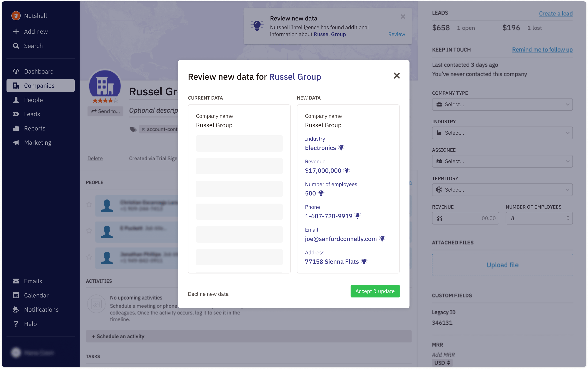Viewport: 588px width, 369px height.
Task: Set the company star rating
Action: click(105, 101)
